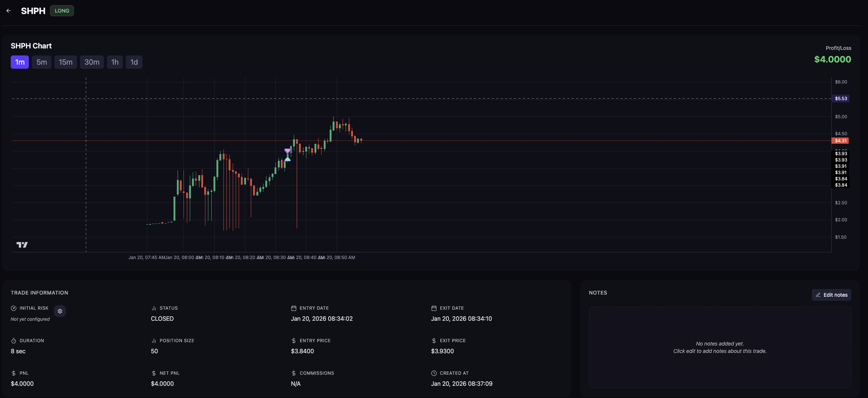Select the 1h chart interval
Screen dimensions: 868x398
pyautogui.click(x=115, y=62)
